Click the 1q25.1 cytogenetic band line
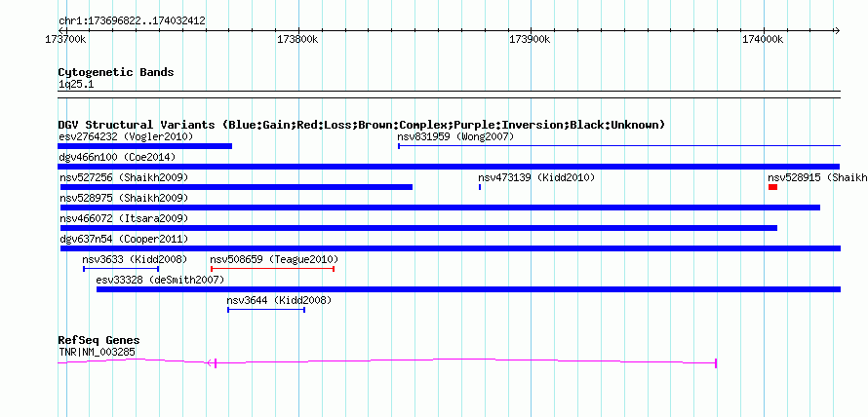 coord(449,95)
